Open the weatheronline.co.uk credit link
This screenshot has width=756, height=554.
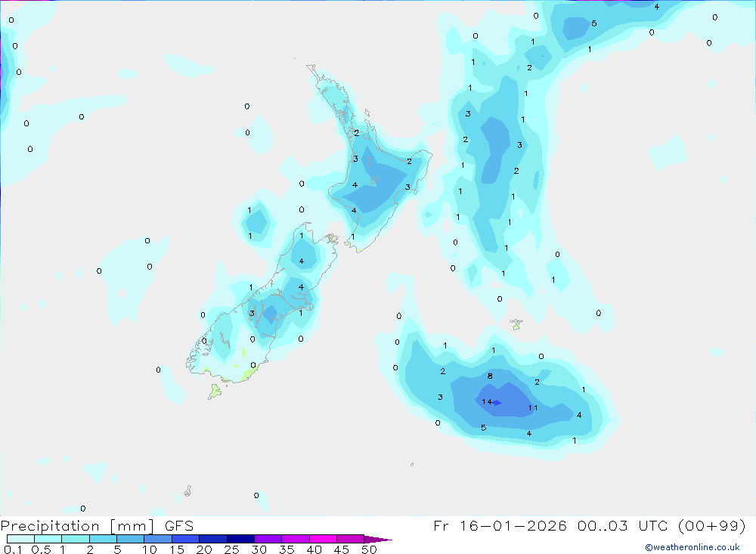coord(692,547)
